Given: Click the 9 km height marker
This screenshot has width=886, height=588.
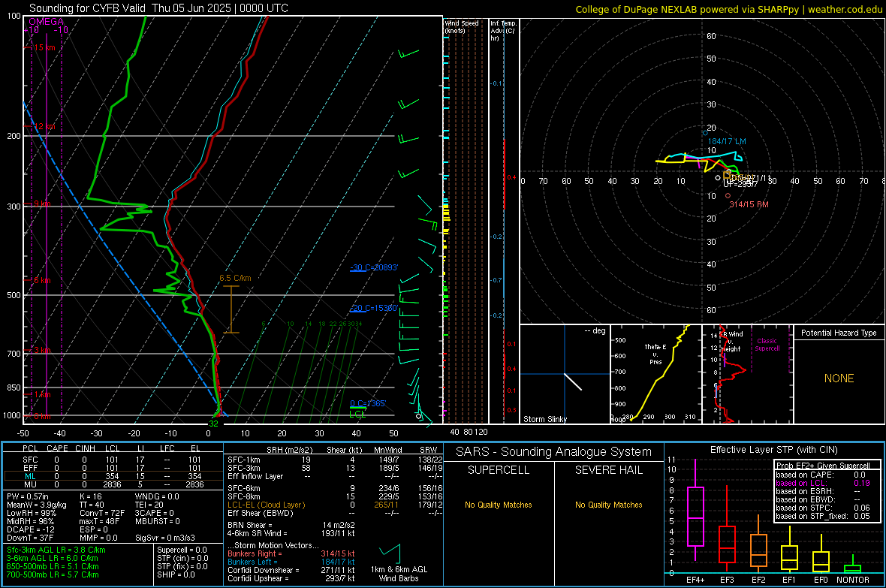Looking at the screenshot, I should (x=42, y=204).
